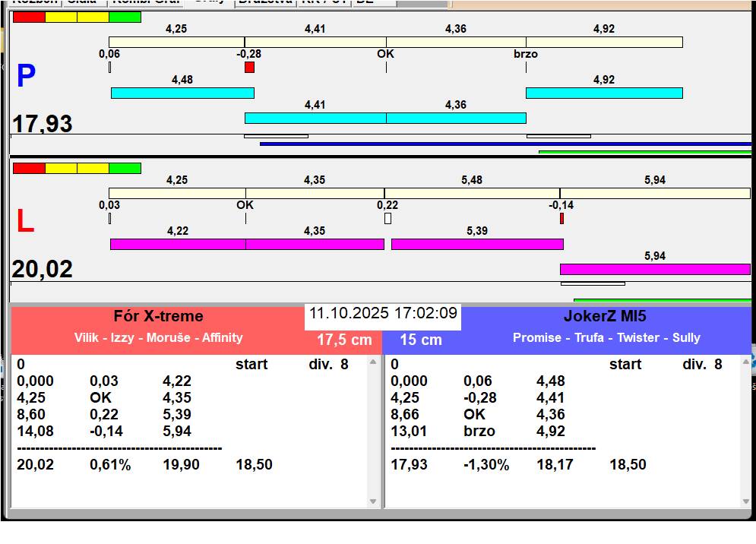Viewport: 756px width, 544px height.
Task: Click the cyan 4,41 run bar
Action: (x=315, y=119)
